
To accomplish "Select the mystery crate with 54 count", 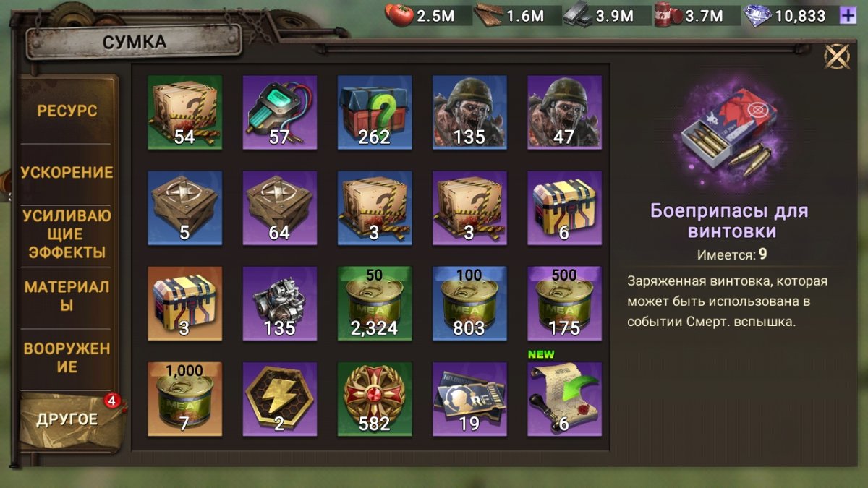I will pyautogui.click(x=184, y=112).
